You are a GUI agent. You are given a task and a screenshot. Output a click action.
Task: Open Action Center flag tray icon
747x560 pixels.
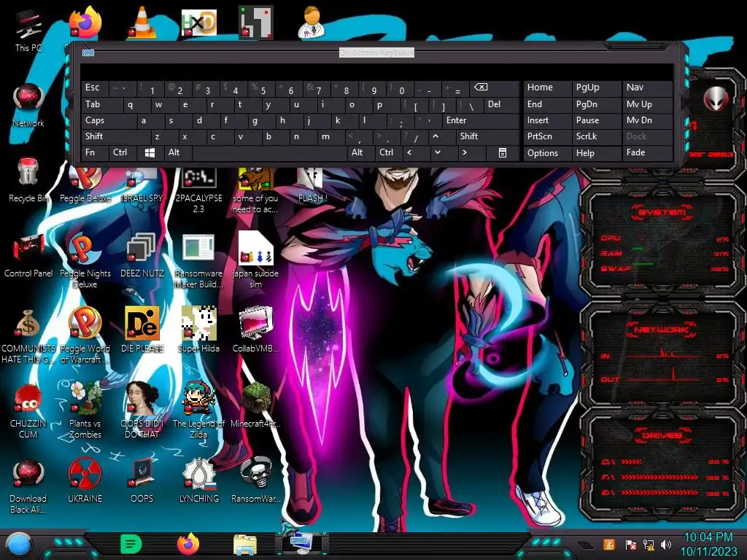click(630, 545)
